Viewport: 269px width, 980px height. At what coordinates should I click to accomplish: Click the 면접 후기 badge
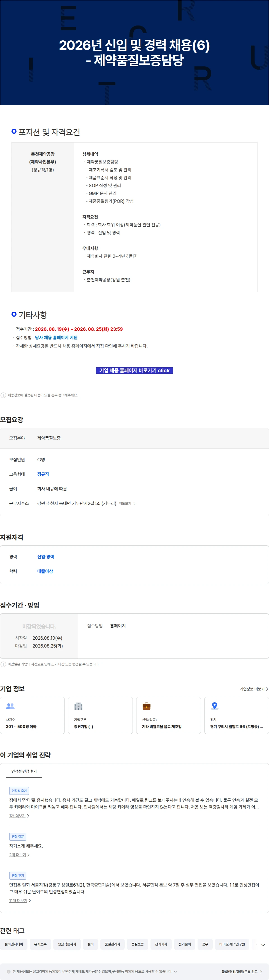coord(17,875)
